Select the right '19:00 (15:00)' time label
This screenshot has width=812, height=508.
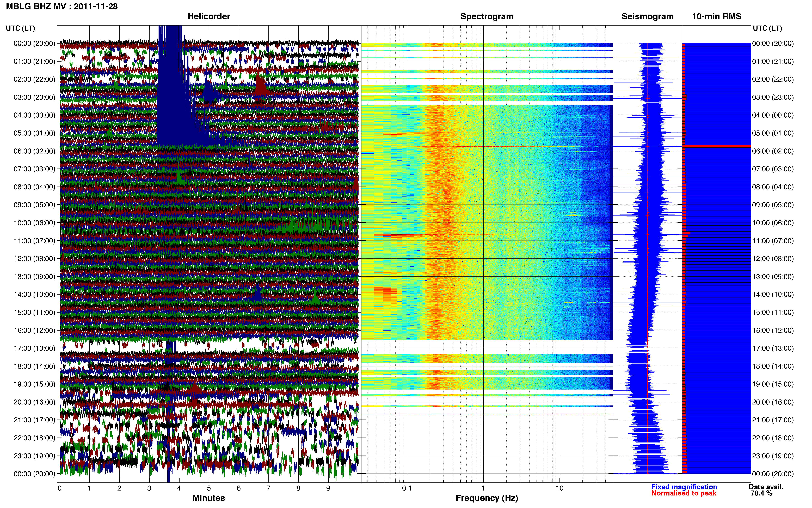pos(773,384)
